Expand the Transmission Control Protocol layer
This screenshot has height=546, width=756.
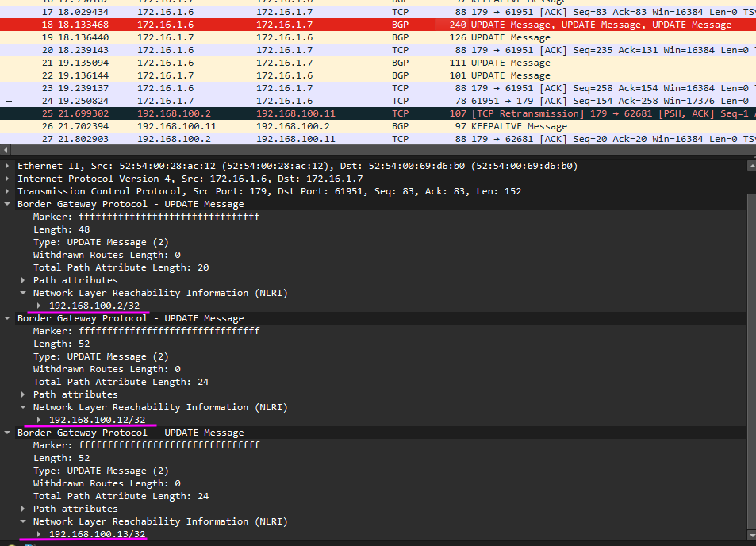tap(7, 191)
